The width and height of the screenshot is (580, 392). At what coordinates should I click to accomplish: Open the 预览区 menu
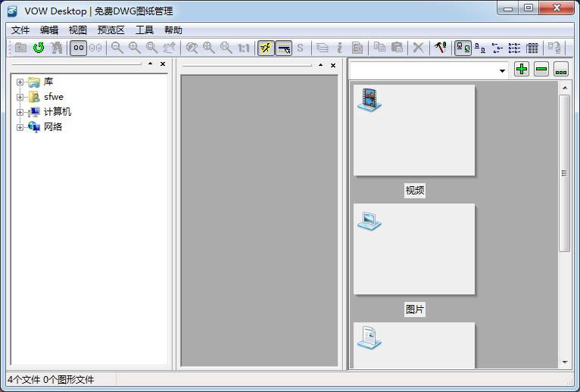111,30
